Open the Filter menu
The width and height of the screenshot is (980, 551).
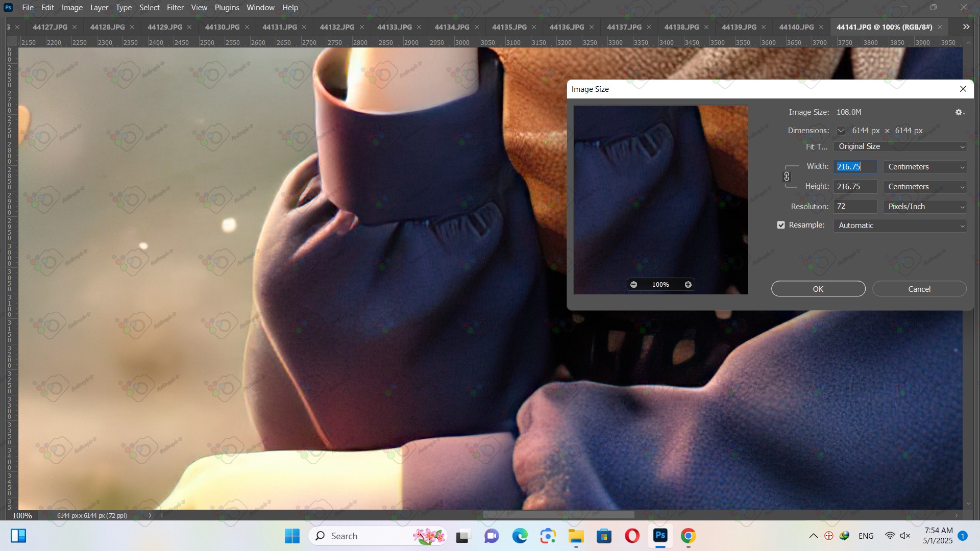pos(175,8)
